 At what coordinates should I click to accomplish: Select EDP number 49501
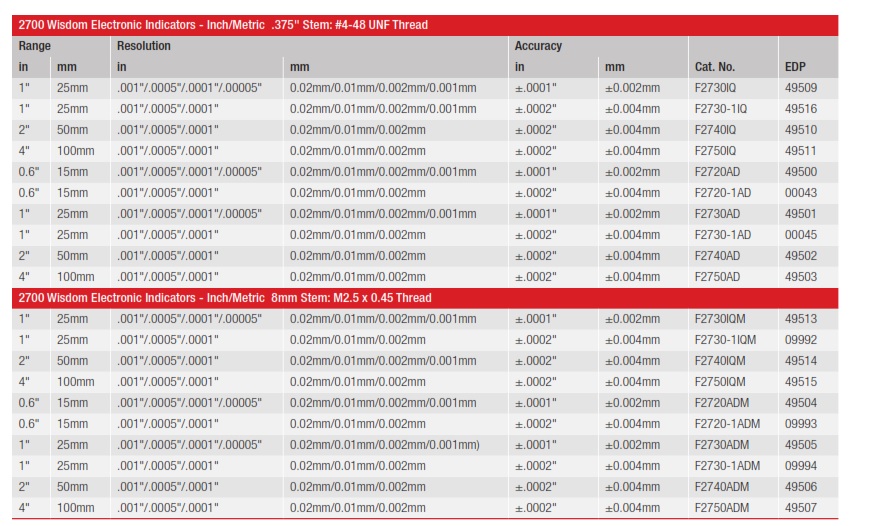click(x=801, y=214)
